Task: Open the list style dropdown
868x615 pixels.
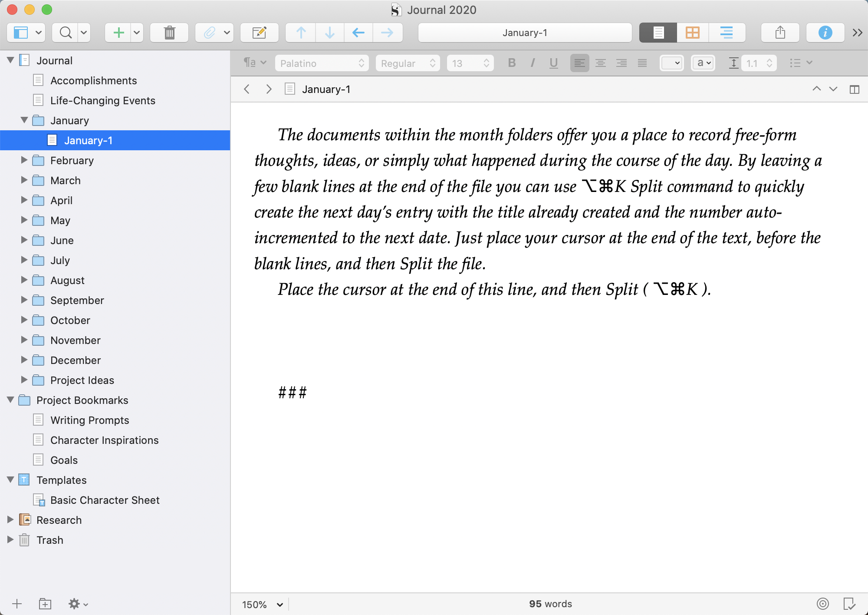Action: tap(801, 63)
